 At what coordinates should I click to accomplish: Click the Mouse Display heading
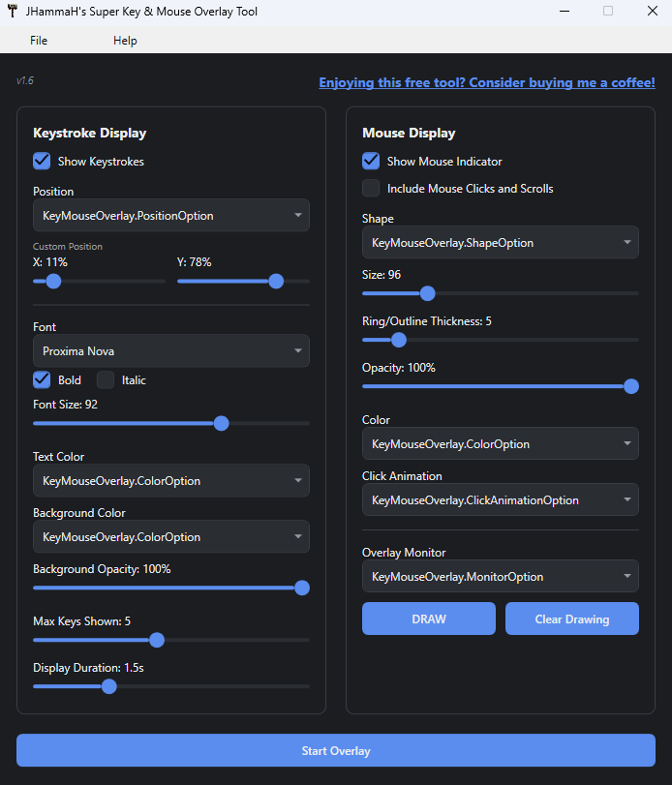[x=409, y=133]
